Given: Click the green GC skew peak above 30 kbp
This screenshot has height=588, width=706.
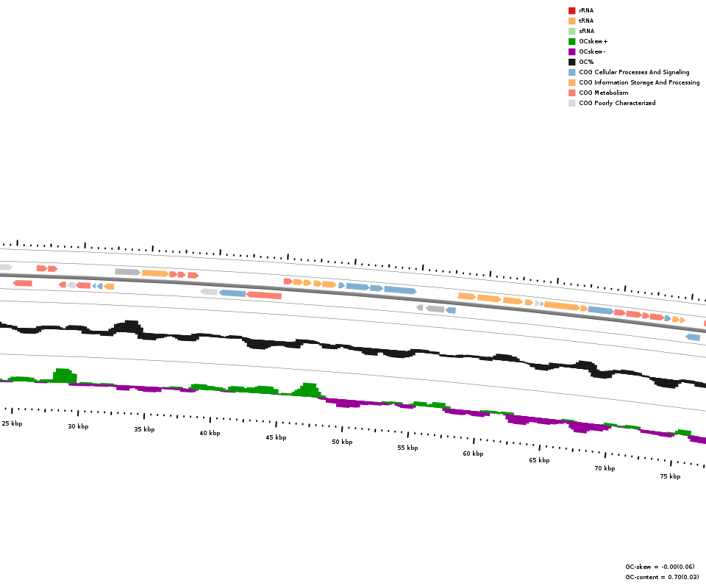Looking at the screenshot, I should click(x=65, y=376).
